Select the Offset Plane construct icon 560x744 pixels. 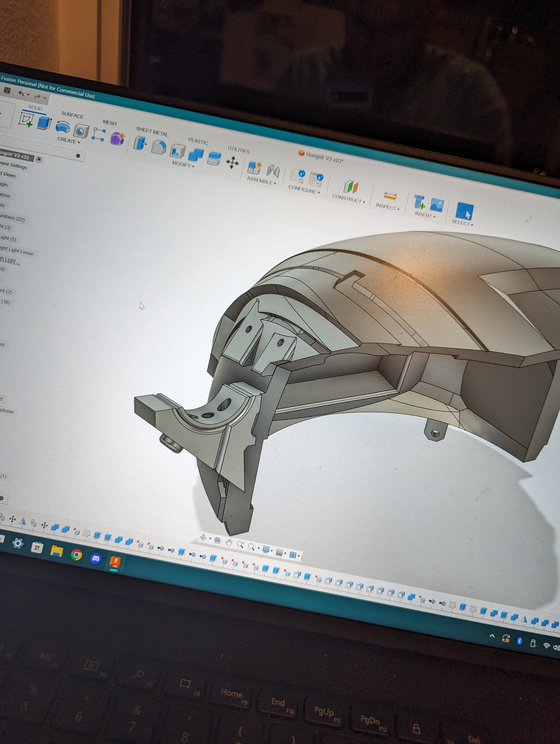[x=351, y=187]
